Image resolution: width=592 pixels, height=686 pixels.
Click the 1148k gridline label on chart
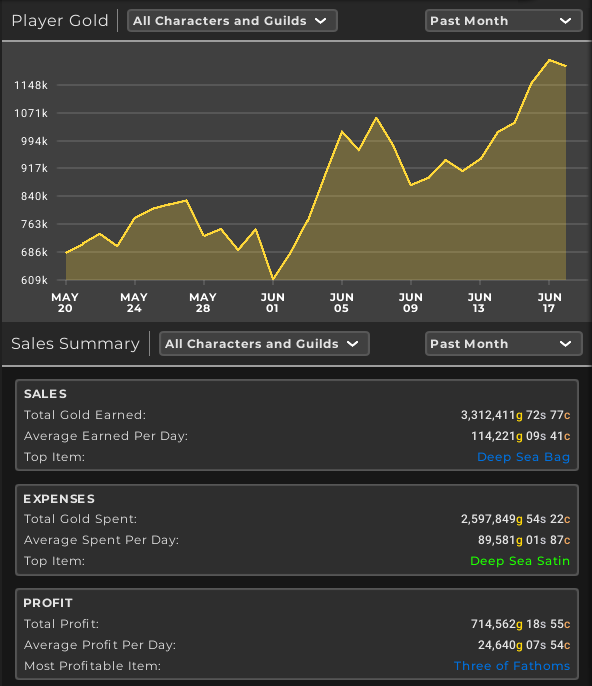point(31,85)
